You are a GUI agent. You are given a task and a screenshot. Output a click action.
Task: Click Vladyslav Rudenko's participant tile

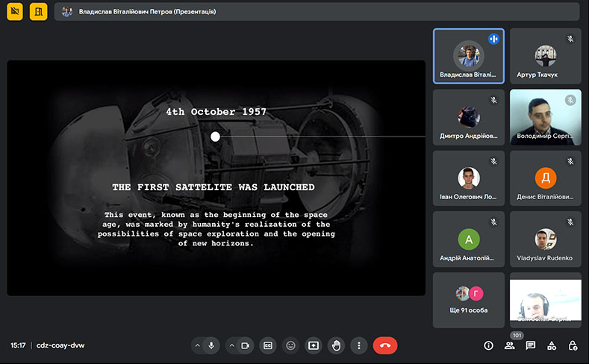(545, 239)
